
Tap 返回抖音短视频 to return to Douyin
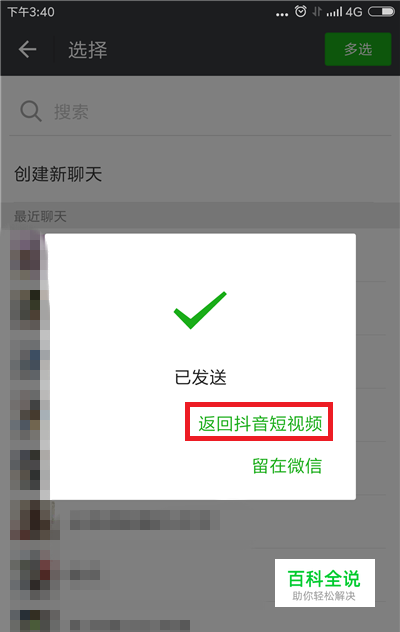(259, 422)
